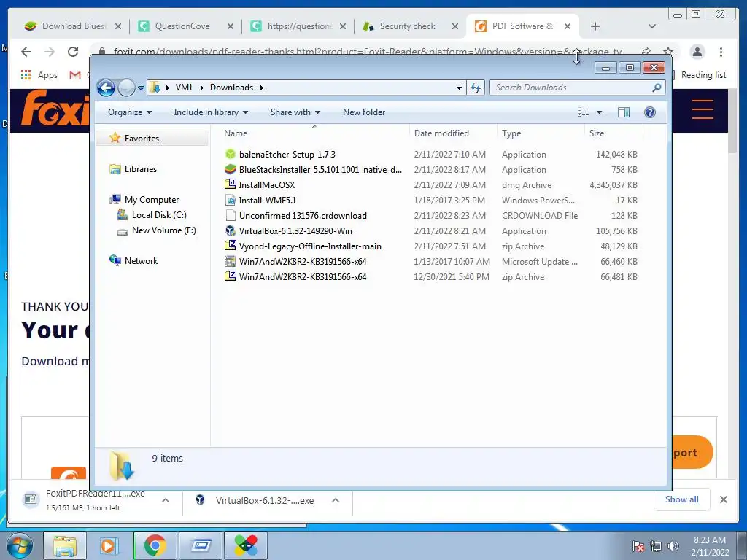747x560 pixels.
Task: Select Favorites in the navigation pane
Action: (142, 139)
